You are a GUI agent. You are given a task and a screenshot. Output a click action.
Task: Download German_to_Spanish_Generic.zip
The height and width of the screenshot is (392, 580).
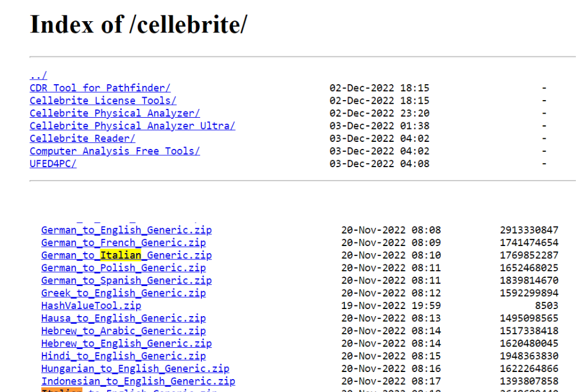pos(127,280)
